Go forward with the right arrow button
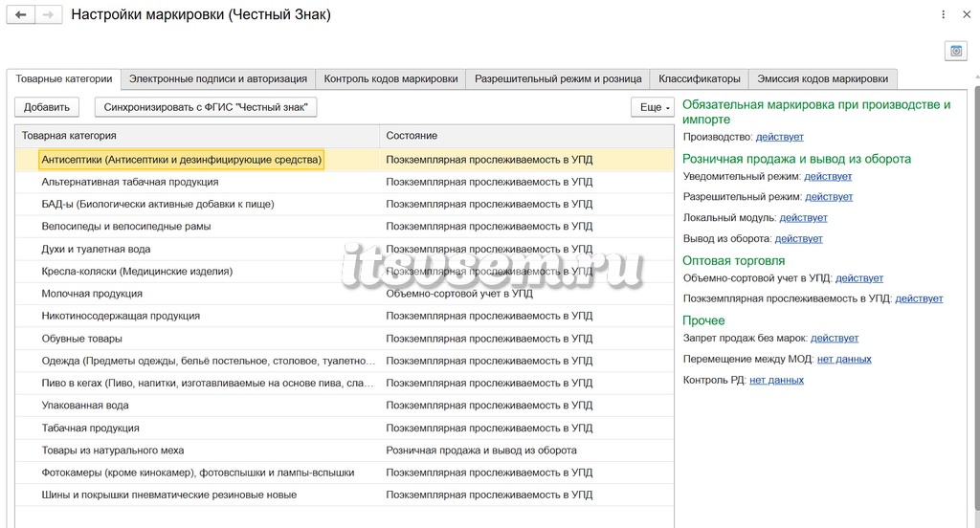 click(48, 14)
